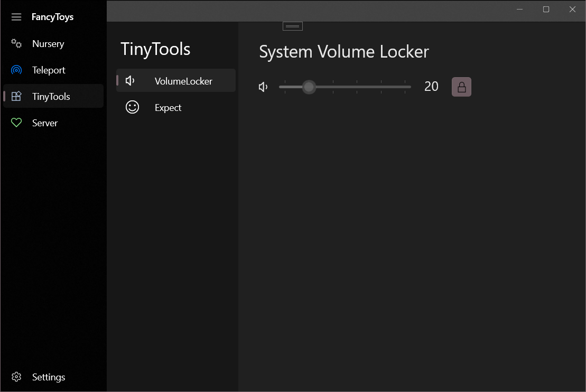
Task: Open Settings at the bottom
Action: coord(48,377)
